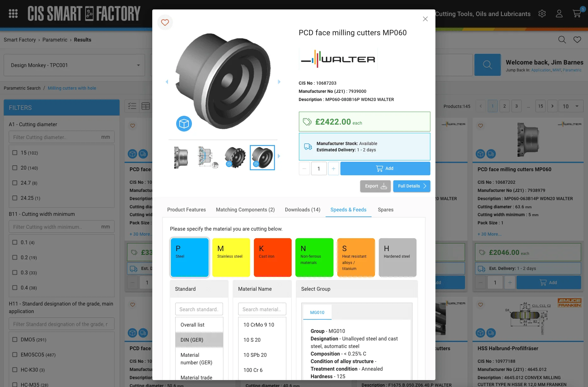Select yellow M Stainless steel swatch
This screenshot has height=387, width=588.
point(231,257)
